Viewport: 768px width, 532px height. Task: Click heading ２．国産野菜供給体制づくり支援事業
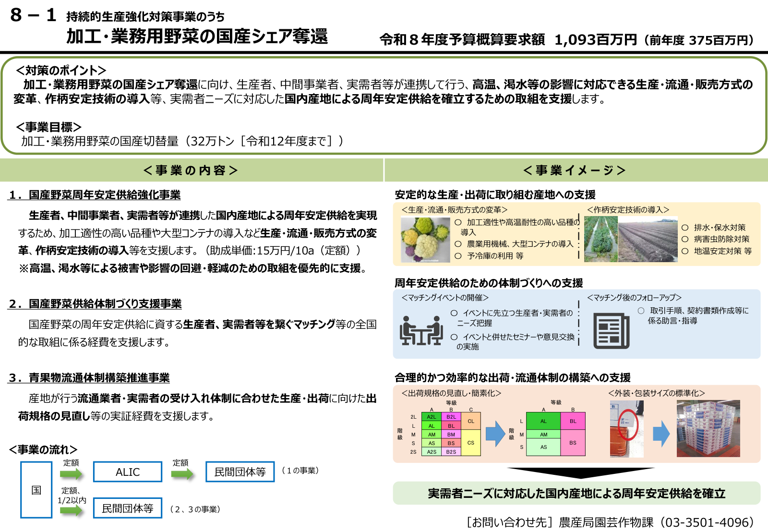pyautogui.click(x=95, y=304)
